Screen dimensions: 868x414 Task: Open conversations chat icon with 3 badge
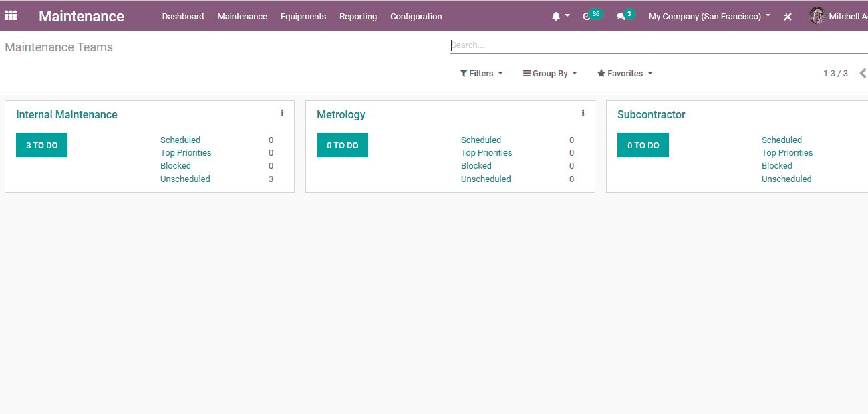click(625, 15)
